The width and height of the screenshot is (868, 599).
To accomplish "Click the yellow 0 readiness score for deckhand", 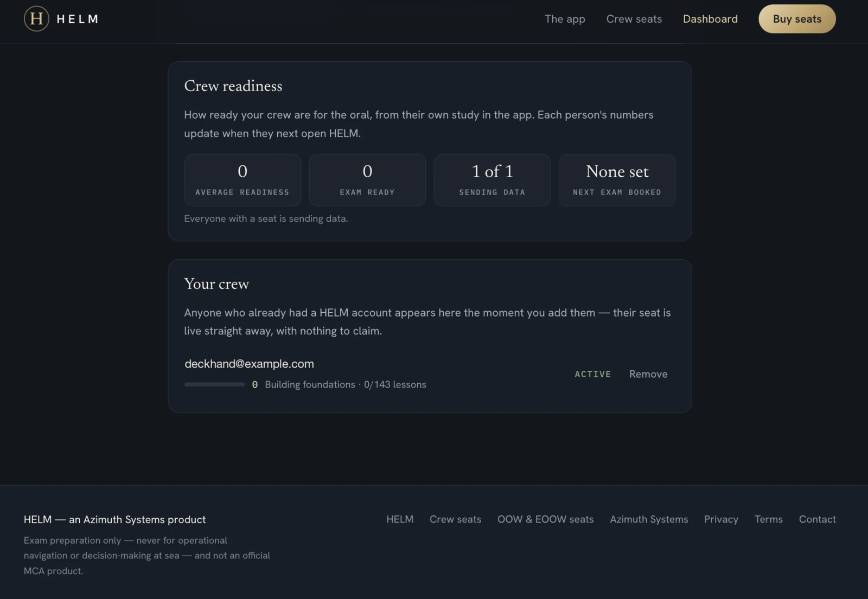I will 254,384.
